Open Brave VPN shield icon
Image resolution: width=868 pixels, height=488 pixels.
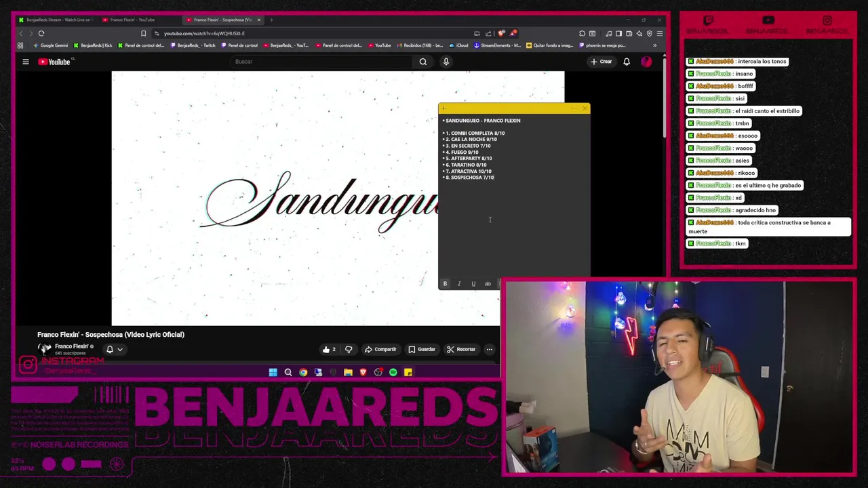[x=650, y=33]
